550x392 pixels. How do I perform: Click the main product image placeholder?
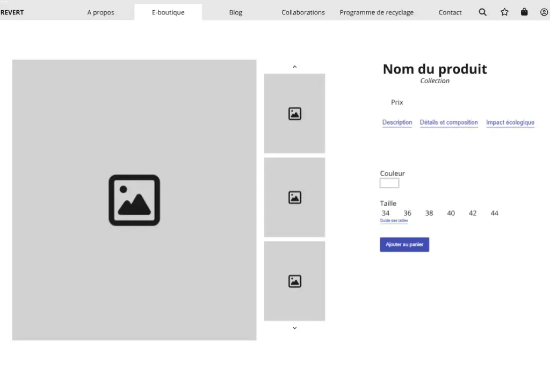tap(134, 200)
